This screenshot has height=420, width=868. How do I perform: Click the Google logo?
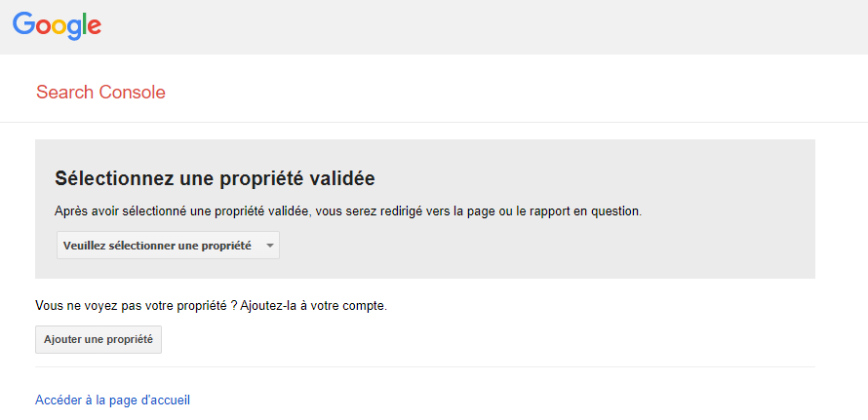pyautogui.click(x=57, y=26)
